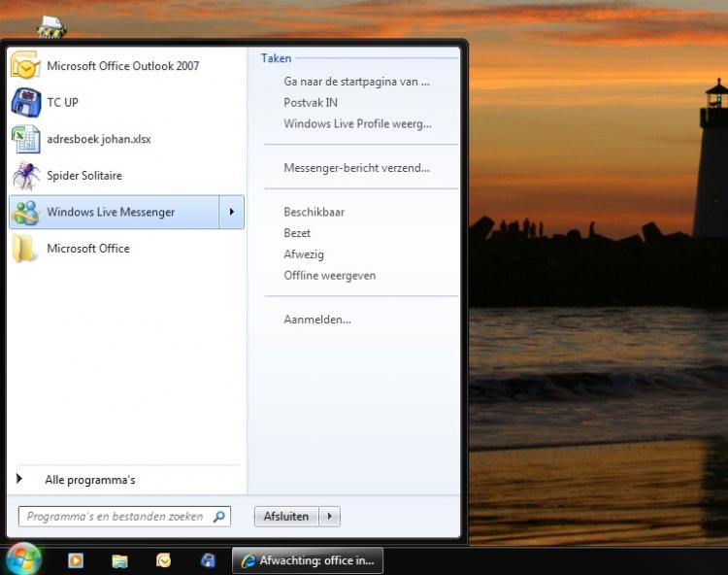Choose Windows Live Profile weergeven
This screenshot has width=728, height=575.
[x=357, y=124]
